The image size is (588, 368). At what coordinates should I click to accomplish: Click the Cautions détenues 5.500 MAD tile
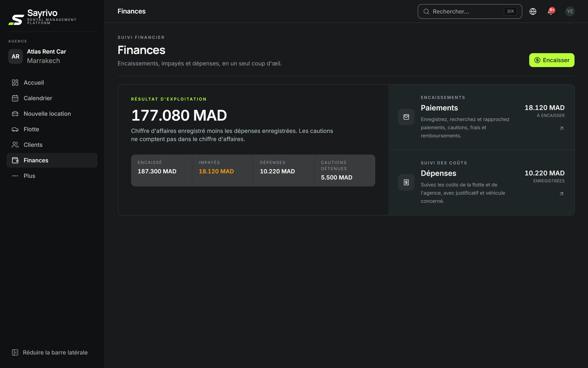(345, 170)
